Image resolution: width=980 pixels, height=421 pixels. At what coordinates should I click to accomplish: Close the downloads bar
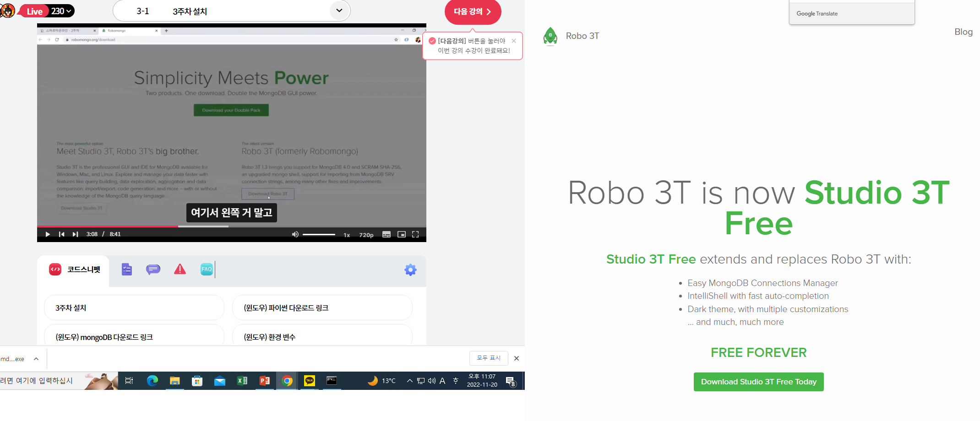click(x=517, y=358)
